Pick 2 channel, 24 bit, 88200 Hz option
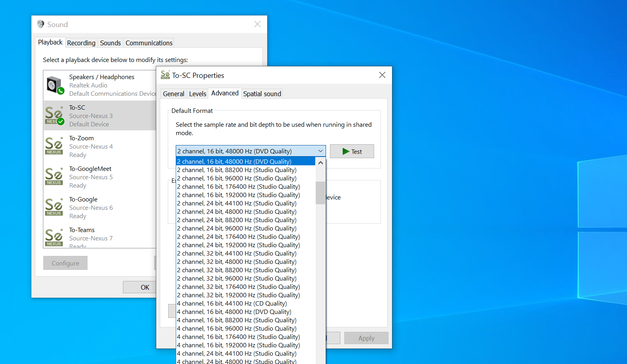The height and width of the screenshot is (364, 627). coord(246,220)
